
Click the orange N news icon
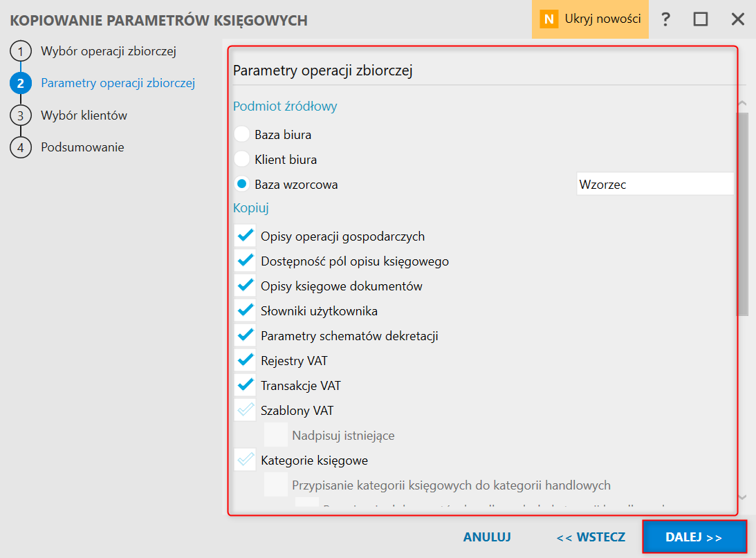tap(548, 19)
